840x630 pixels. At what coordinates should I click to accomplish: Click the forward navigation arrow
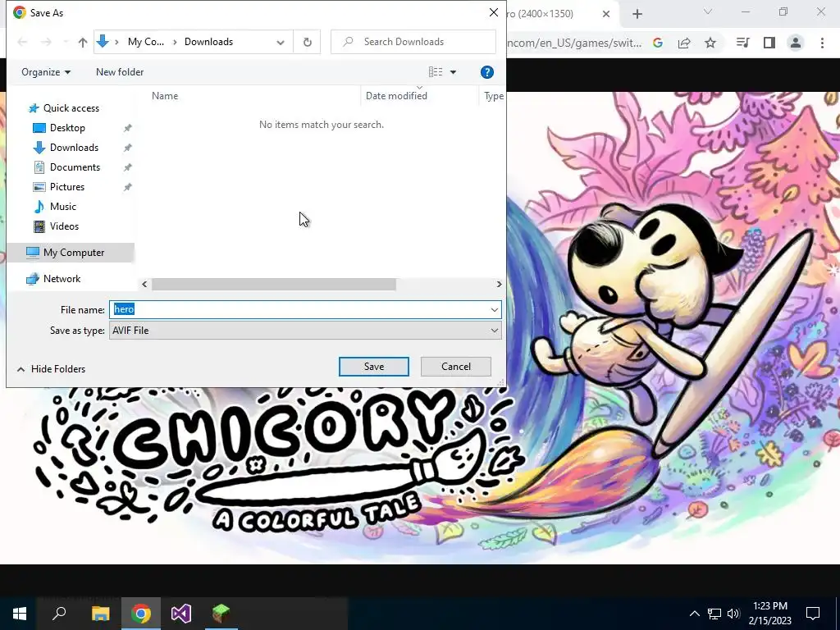point(46,42)
